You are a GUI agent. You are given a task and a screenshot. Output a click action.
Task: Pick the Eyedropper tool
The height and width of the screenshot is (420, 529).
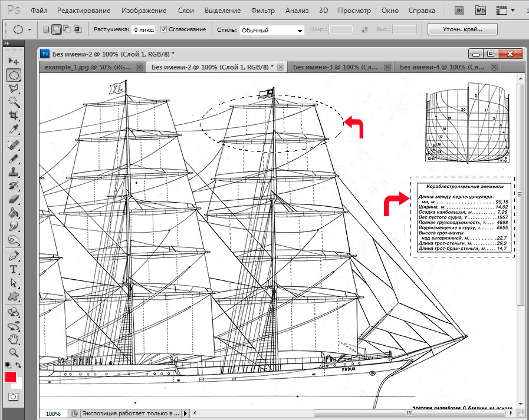click(13, 129)
